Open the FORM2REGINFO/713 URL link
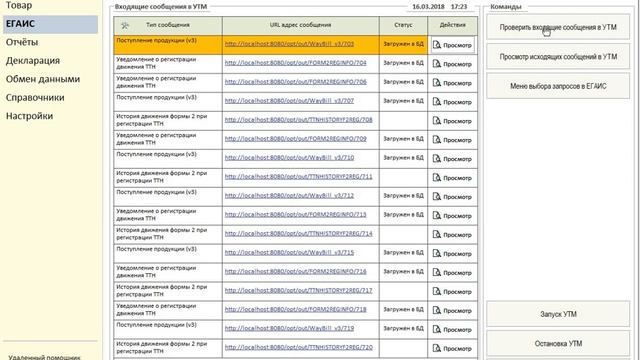Viewport: 640px width, 360px height. pyautogui.click(x=296, y=215)
